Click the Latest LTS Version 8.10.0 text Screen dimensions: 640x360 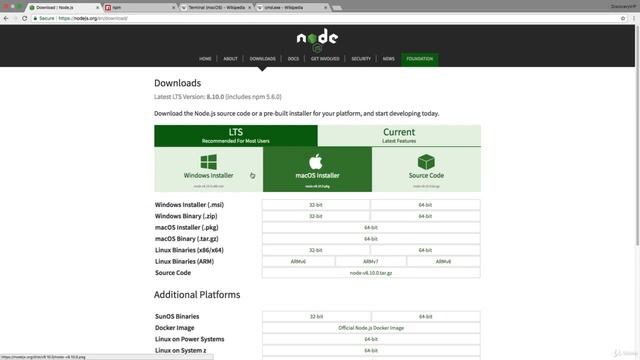tap(218, 97)
